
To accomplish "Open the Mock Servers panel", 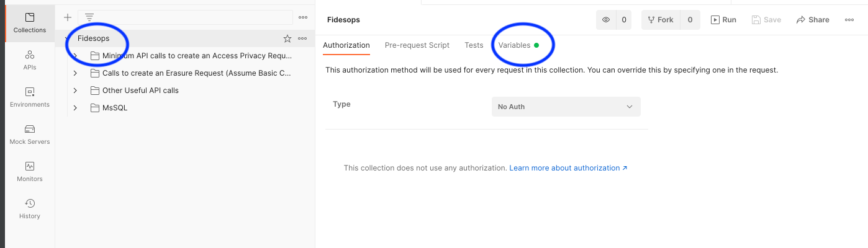I will tap(30, 135).
